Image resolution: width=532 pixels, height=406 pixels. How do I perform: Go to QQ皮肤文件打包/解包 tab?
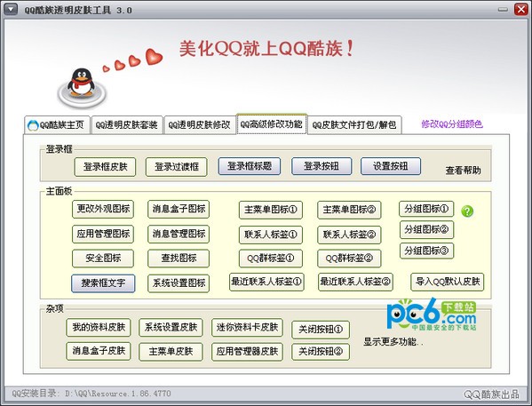click(354, 125)
